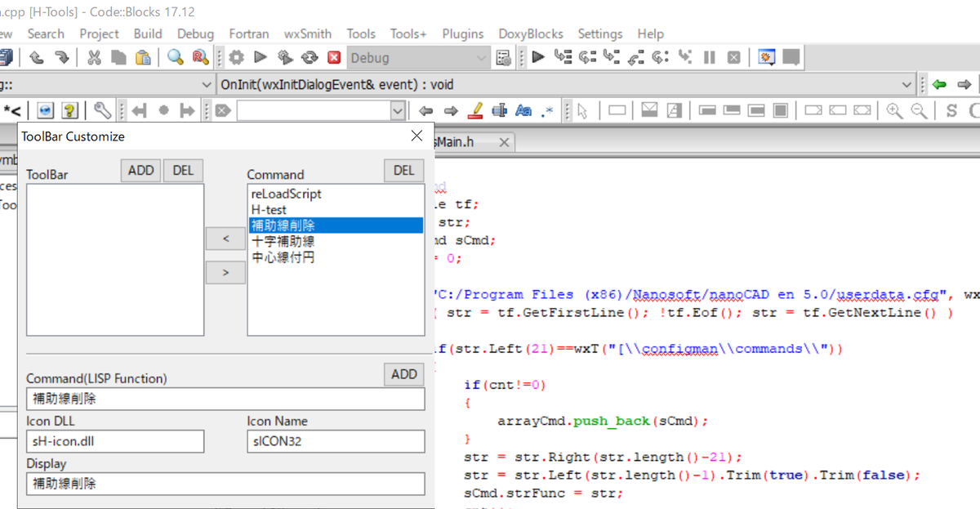The width and height of the screenshot is (980, 509).
Task: Click the Undo arrow in the toolbar
Action: 37,57
